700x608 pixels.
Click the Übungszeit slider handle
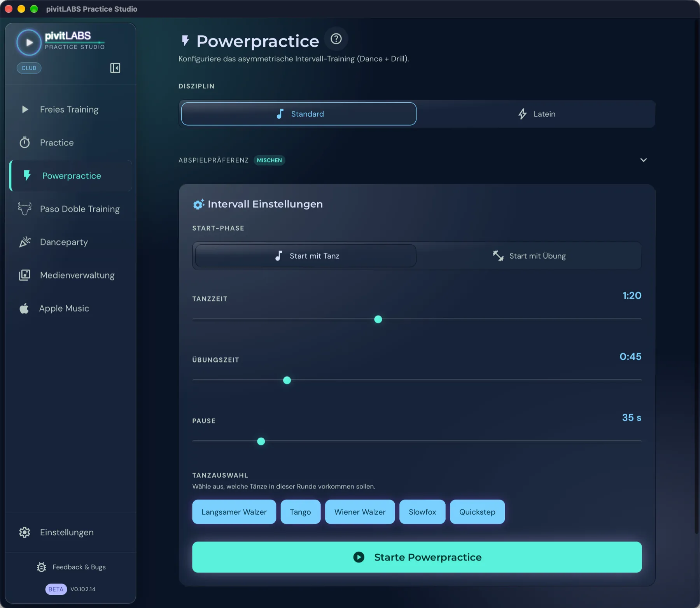[x=287, y=380]
